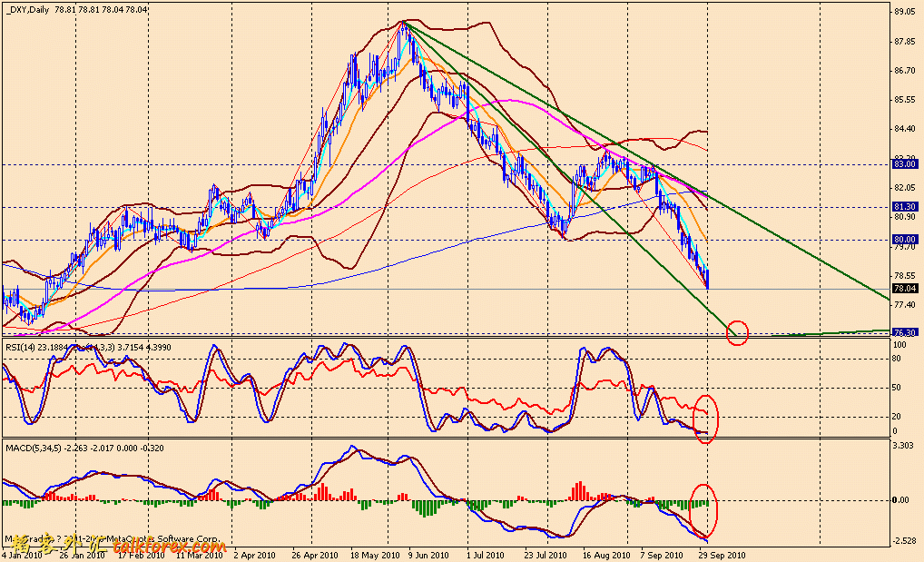Click the 9 Jun 2010 date label
The width and height of the screenshot is (924, 562).
[x=428, y=556]
